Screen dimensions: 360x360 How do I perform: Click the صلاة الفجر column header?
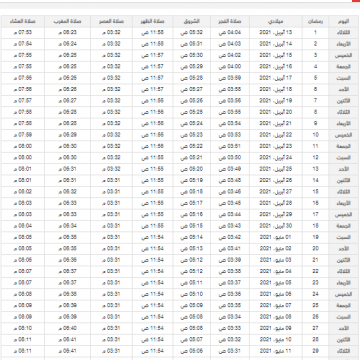pyautogui.click(x=230, y=21)
